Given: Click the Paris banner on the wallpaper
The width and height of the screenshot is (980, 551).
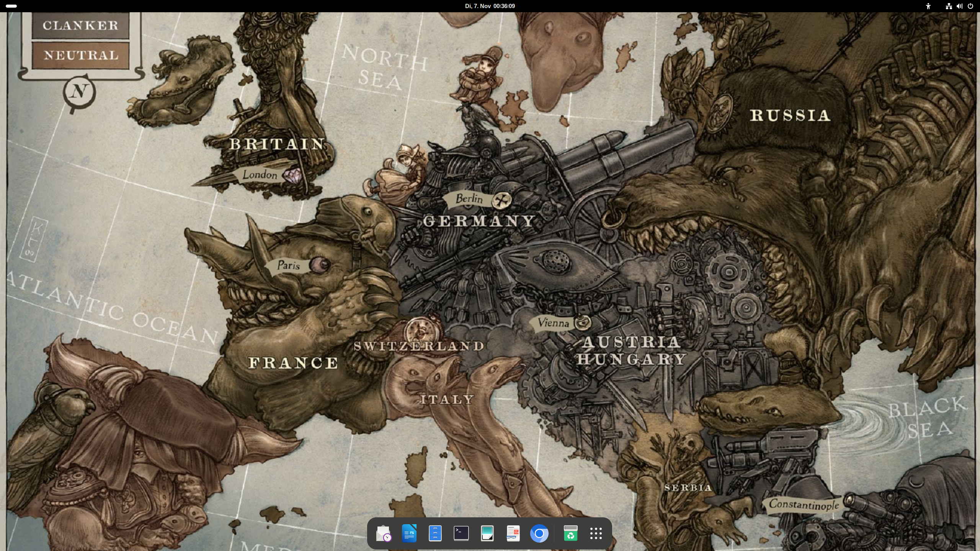Looking at the screenshot, I should point(289,265).
